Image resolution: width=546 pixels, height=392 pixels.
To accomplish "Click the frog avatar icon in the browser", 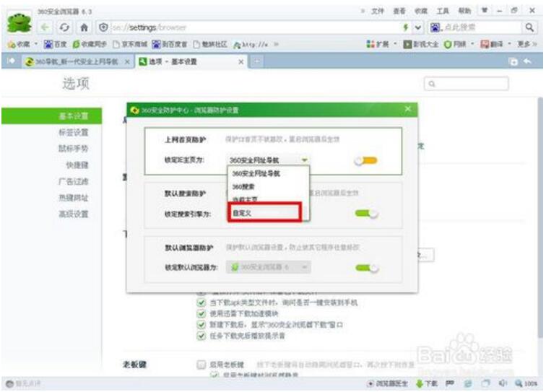I will pos(19,22).
